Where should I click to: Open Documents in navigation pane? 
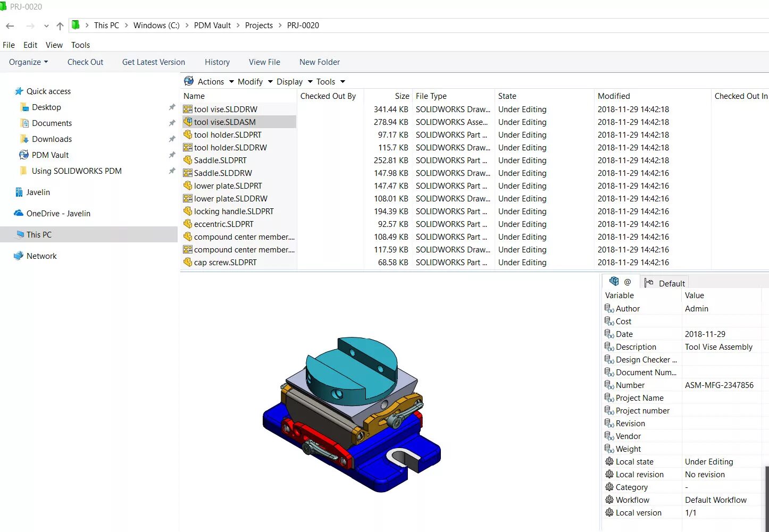coord(52,123)
